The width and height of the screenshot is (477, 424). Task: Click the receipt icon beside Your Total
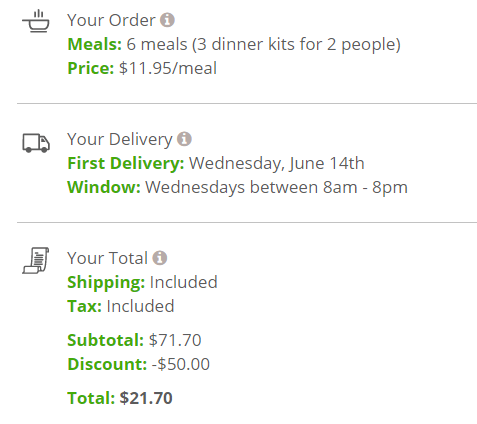36,260
